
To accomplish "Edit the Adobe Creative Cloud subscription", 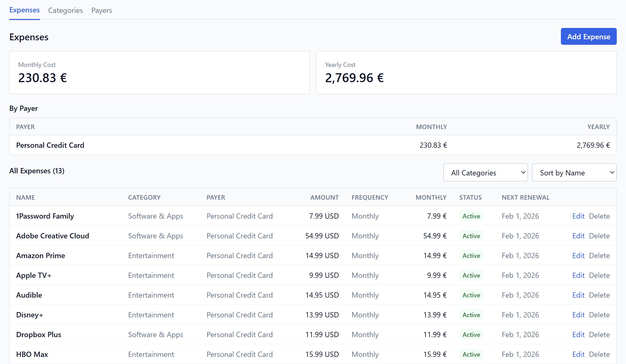I will 578,236.
